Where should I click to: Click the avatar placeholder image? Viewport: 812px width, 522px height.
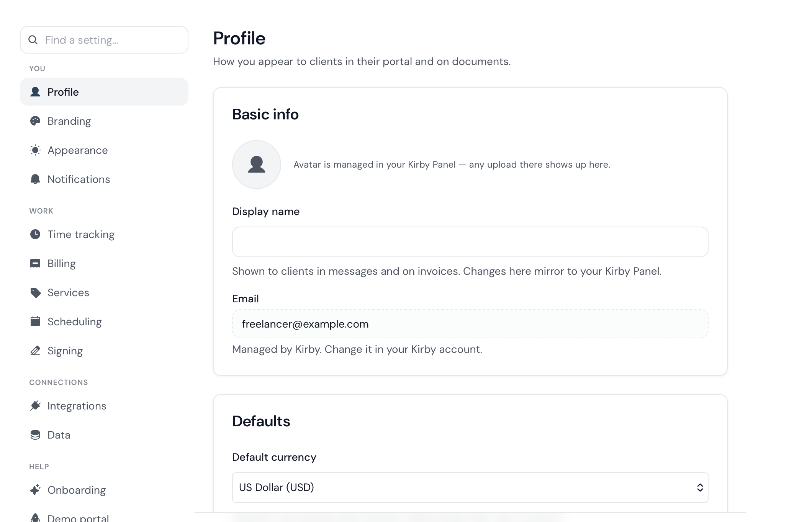pos(257,165)
